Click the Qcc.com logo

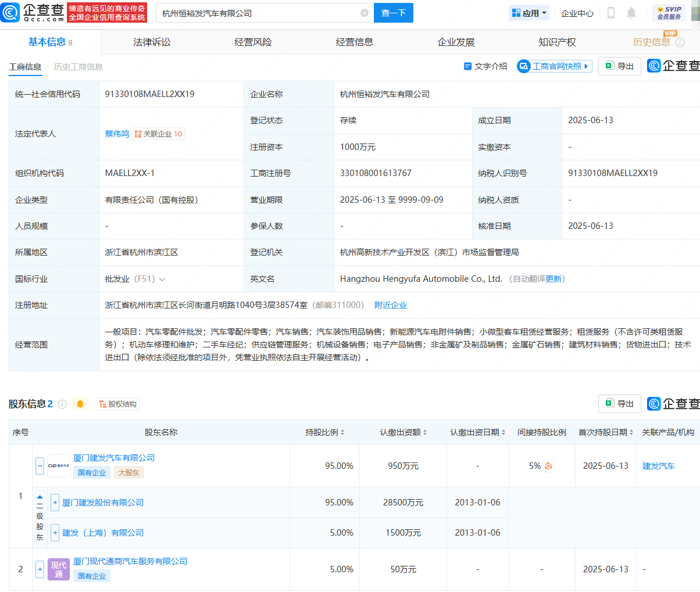point(33,12)
